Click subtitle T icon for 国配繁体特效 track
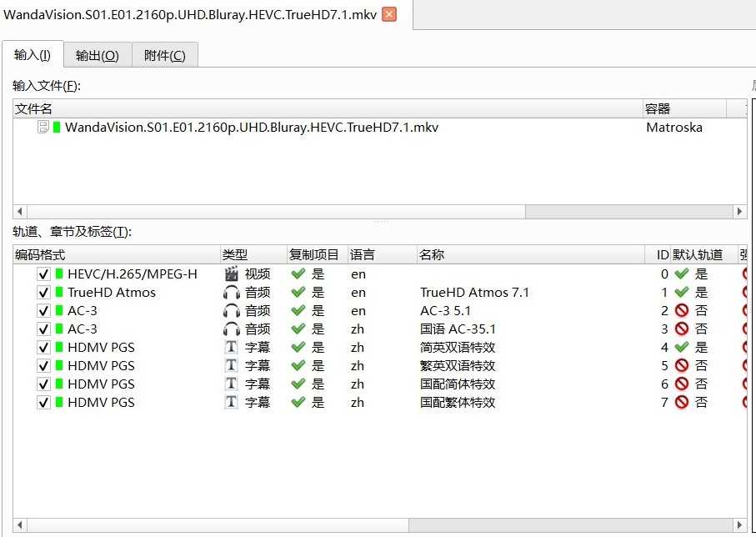This screenshot has height=537, width=756. tap(232, 403)
